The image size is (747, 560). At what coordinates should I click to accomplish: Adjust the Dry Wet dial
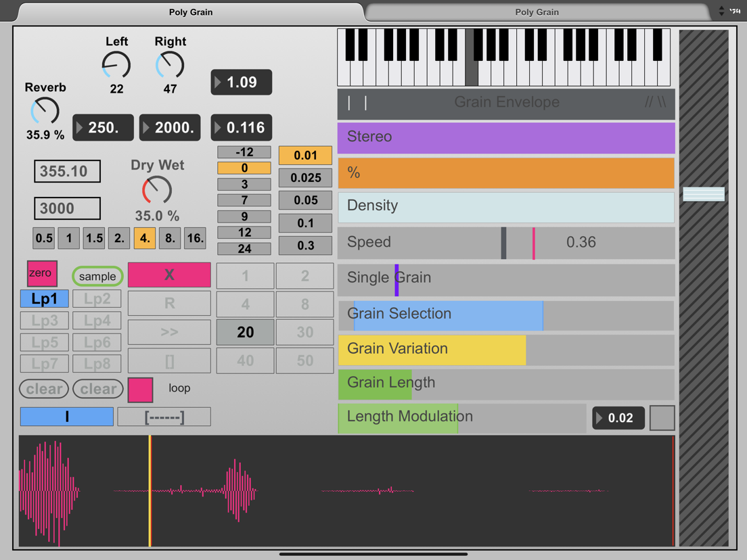[157, 190]
